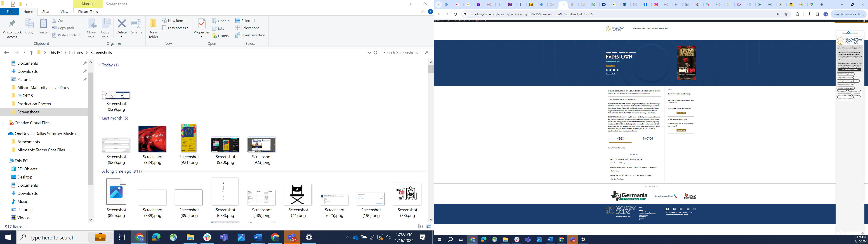Collapse the Today (1) group

click(99, 65)
